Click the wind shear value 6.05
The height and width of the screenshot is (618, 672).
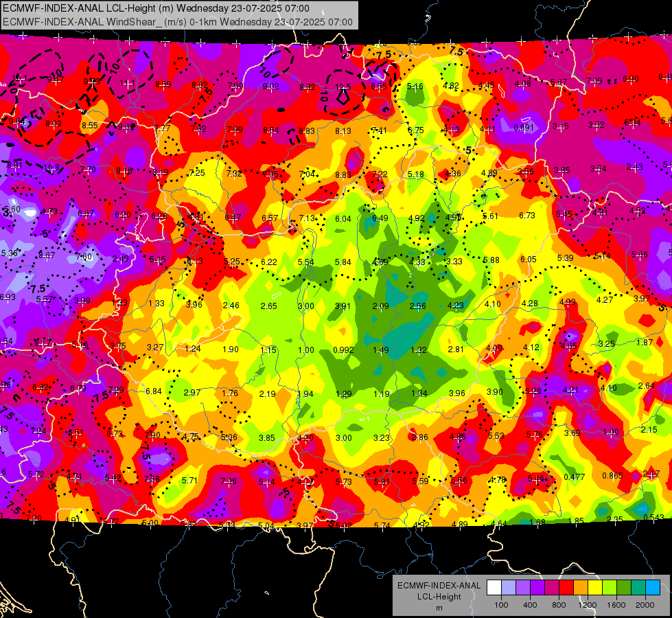pyautogui.click(x=528, y=260)
